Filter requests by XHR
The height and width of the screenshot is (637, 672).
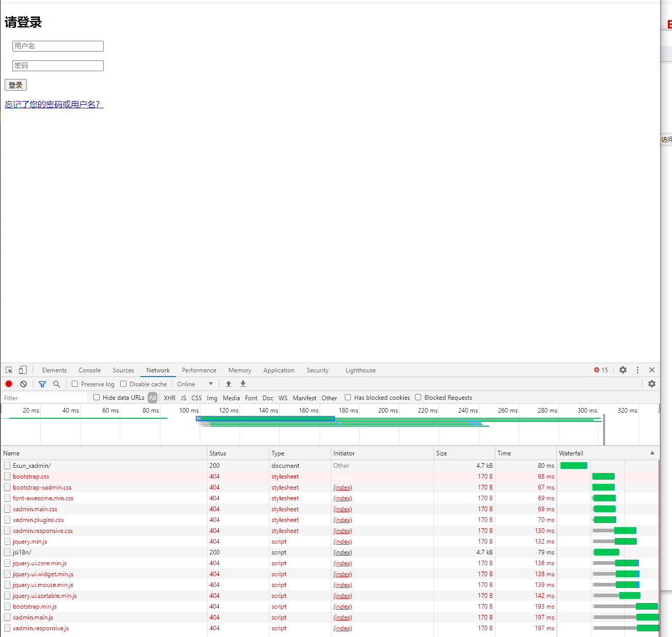pyautogui.click(x=170, y=398)
